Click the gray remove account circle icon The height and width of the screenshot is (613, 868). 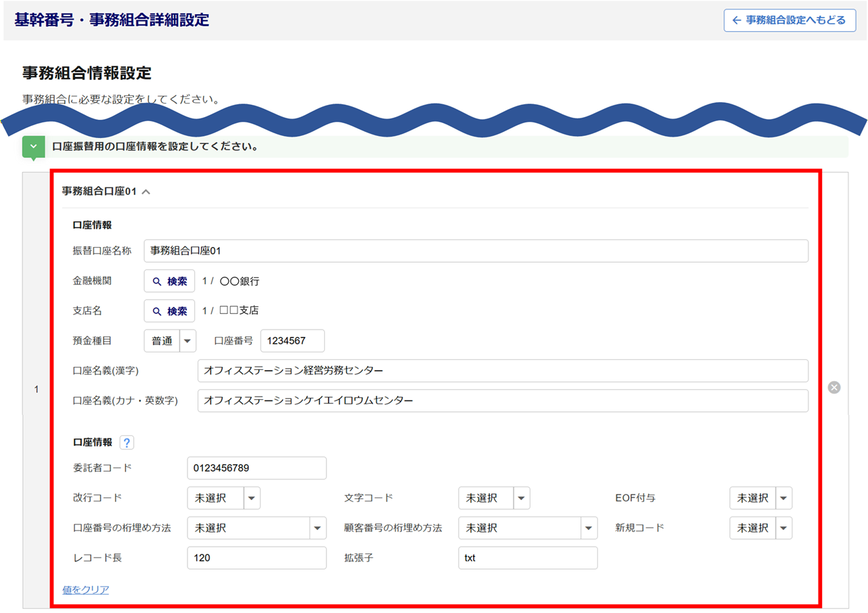click(x=834, y=388)
